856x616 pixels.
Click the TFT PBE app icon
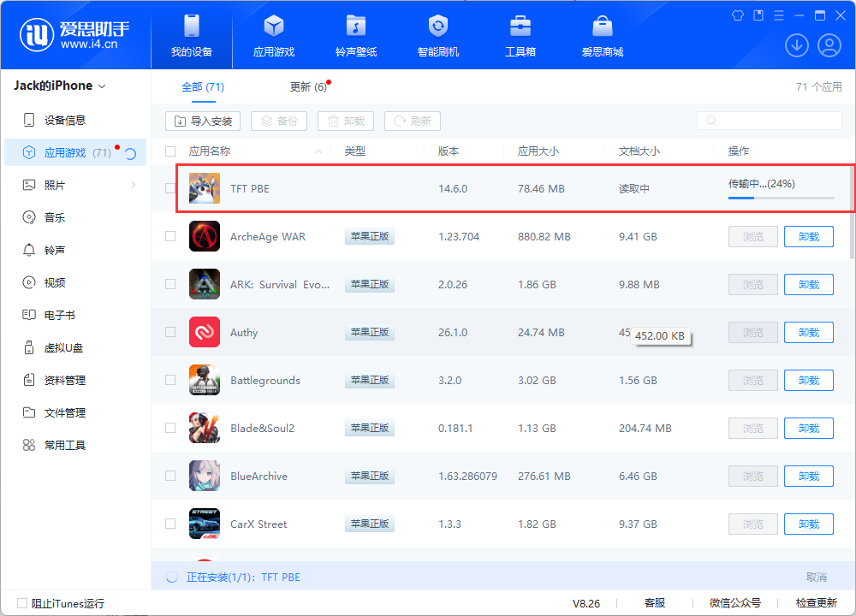point(205,188)
